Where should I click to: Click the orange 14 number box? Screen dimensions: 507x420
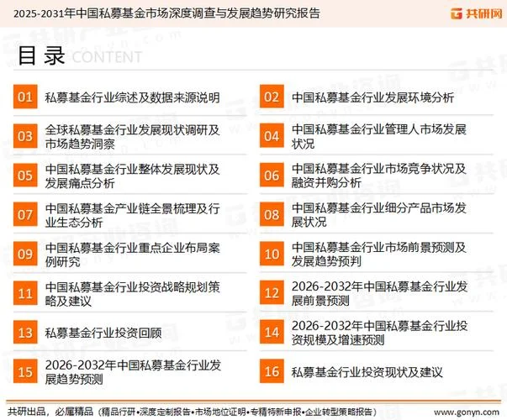coord(272,332)
